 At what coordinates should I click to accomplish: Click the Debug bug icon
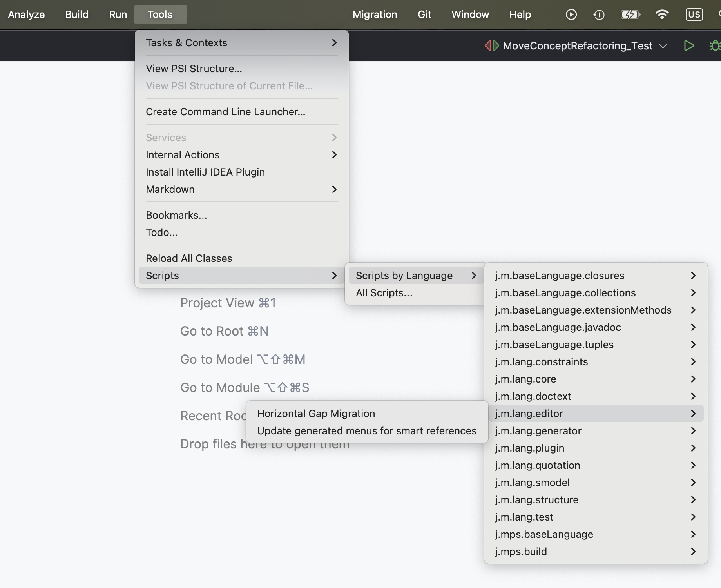pyautogui.click(x=715, y=46)
